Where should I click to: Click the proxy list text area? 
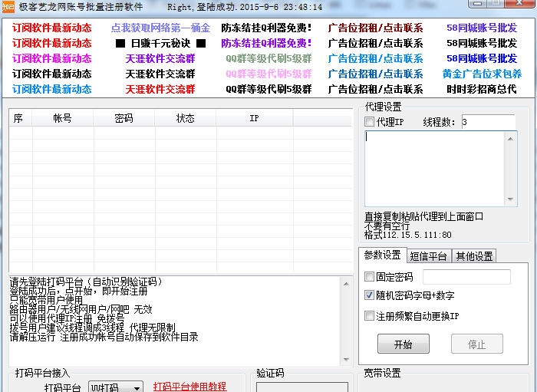click(x=433, y=169)
